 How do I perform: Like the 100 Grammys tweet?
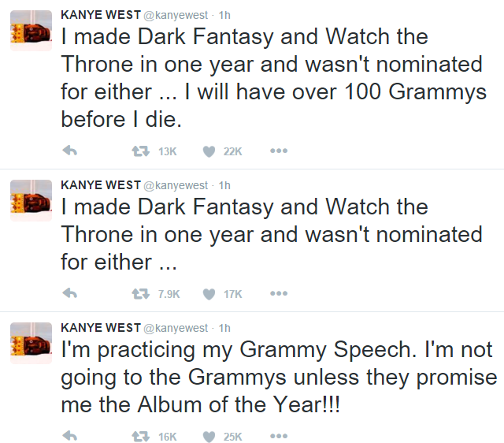(x=209, y=151)
